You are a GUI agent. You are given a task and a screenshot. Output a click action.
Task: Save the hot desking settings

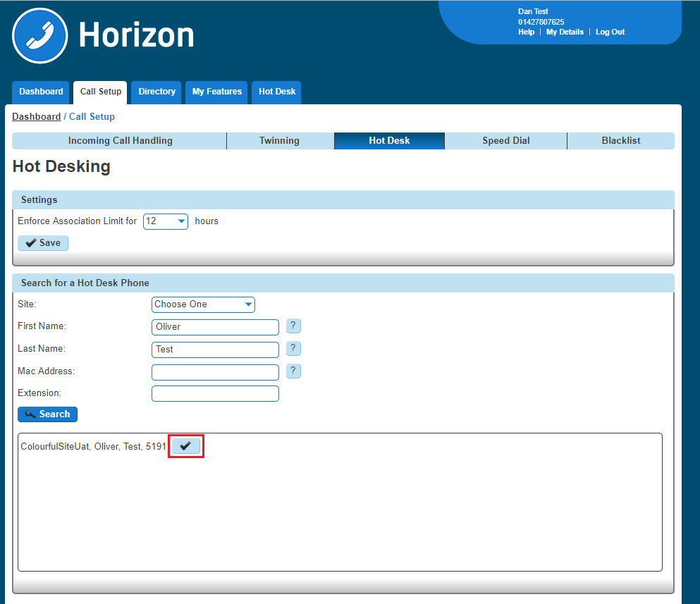pyautogui.click(x=43, y=243)
